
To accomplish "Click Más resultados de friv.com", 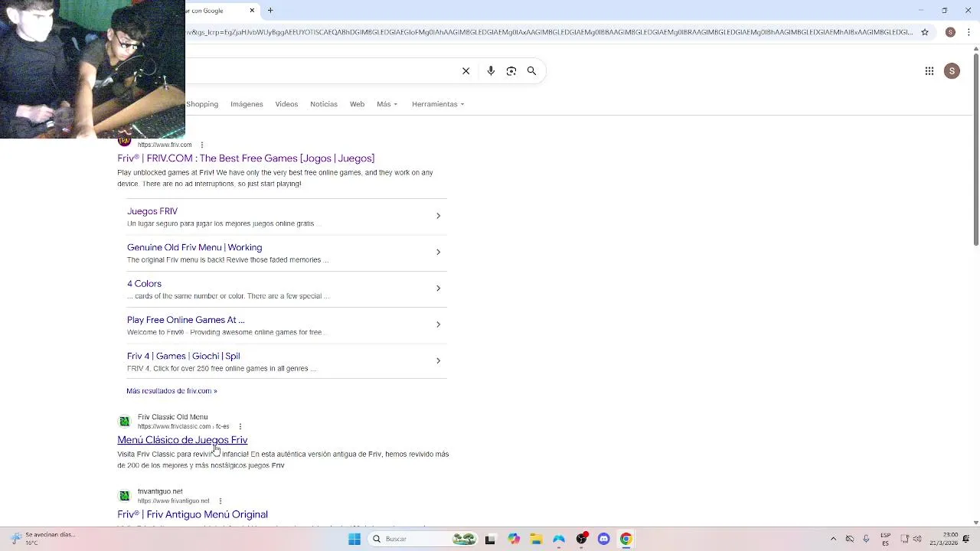I will tap(171, 391).
